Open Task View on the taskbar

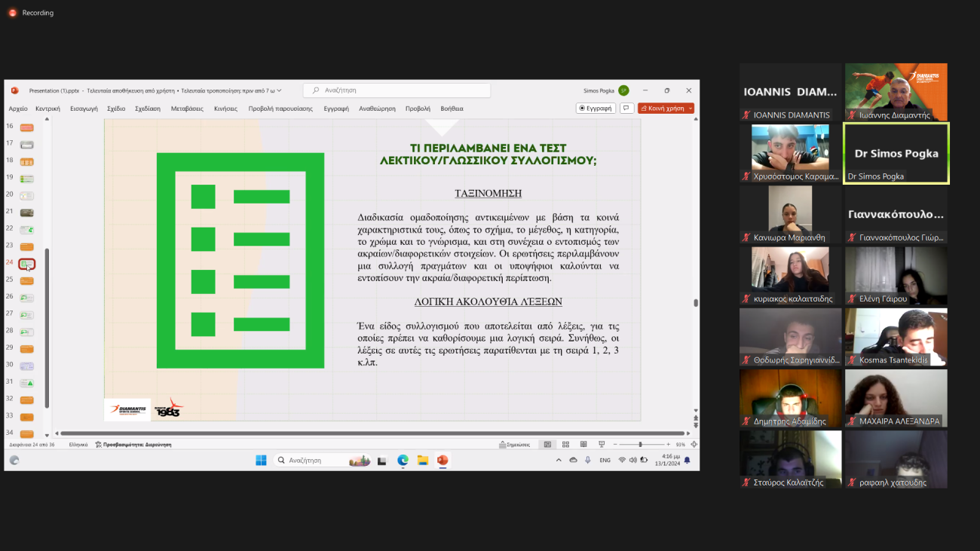point(382,460)
